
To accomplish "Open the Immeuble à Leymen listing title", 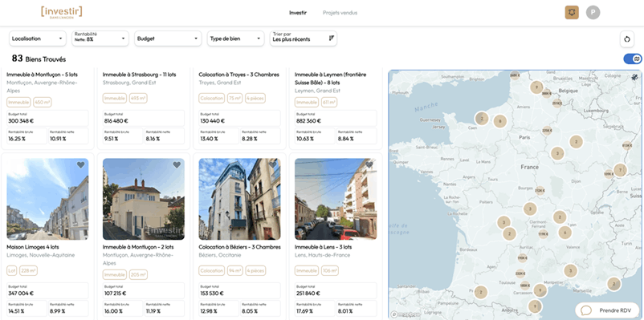I will [331, 79].
